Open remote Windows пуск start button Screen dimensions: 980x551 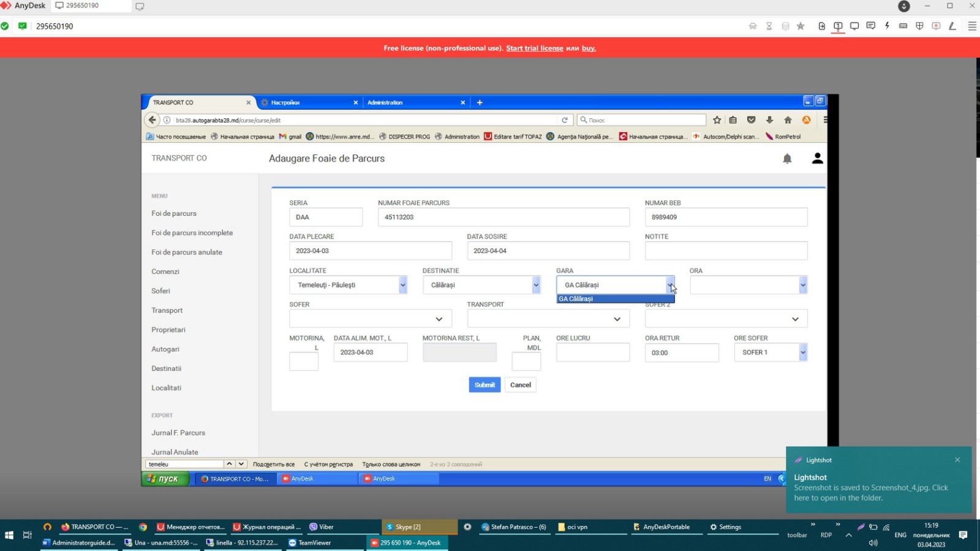coord(165,479)
